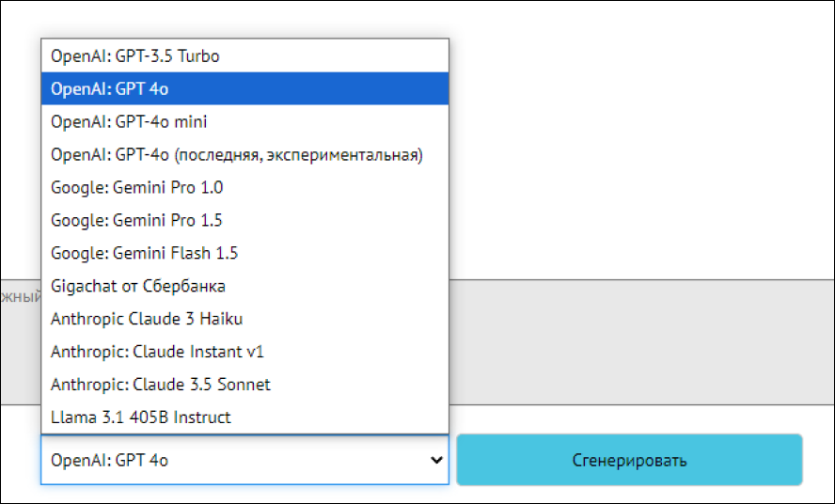835x504 pixels.
Task: Choose Google: Gemini Pro 1.0
Action: 137,188
